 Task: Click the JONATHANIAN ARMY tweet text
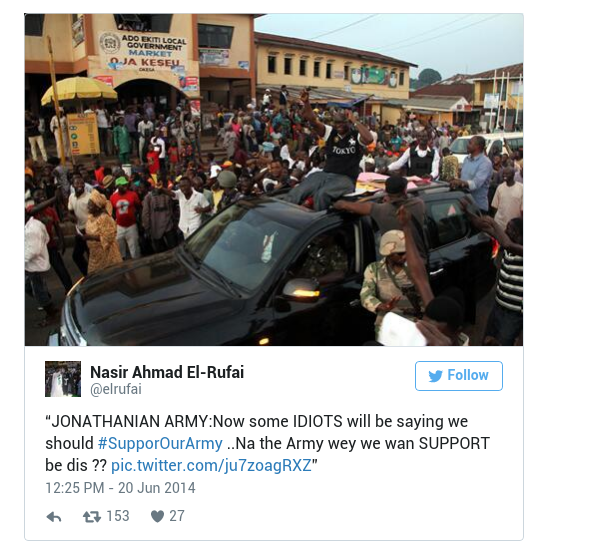267,443
